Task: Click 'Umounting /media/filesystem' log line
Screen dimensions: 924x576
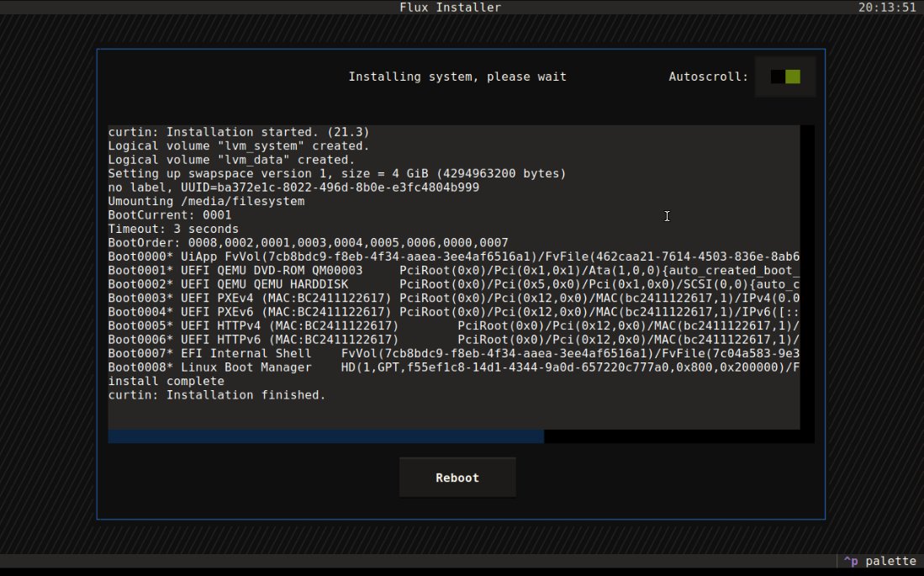Action: (x=206, y=201)
